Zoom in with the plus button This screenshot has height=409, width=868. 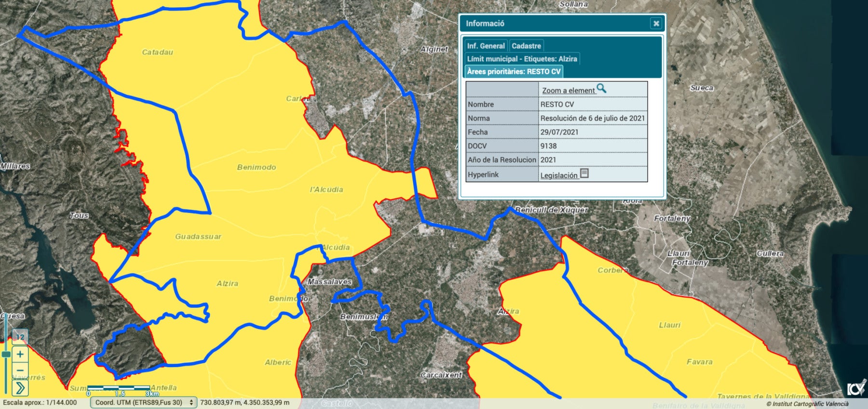click(x=20, y=355)
